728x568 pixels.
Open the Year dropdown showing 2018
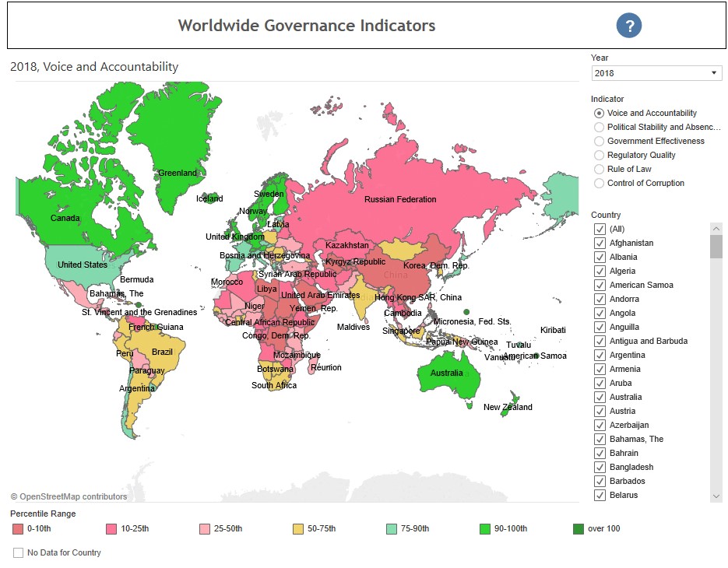coord(656,73)
